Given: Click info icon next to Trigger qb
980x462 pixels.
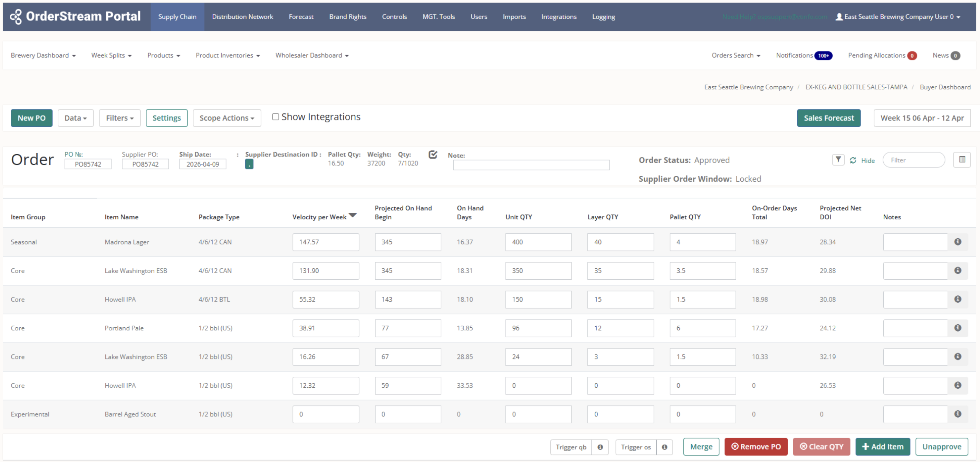Looking at the screenshot, I should (x=600, y=447).
